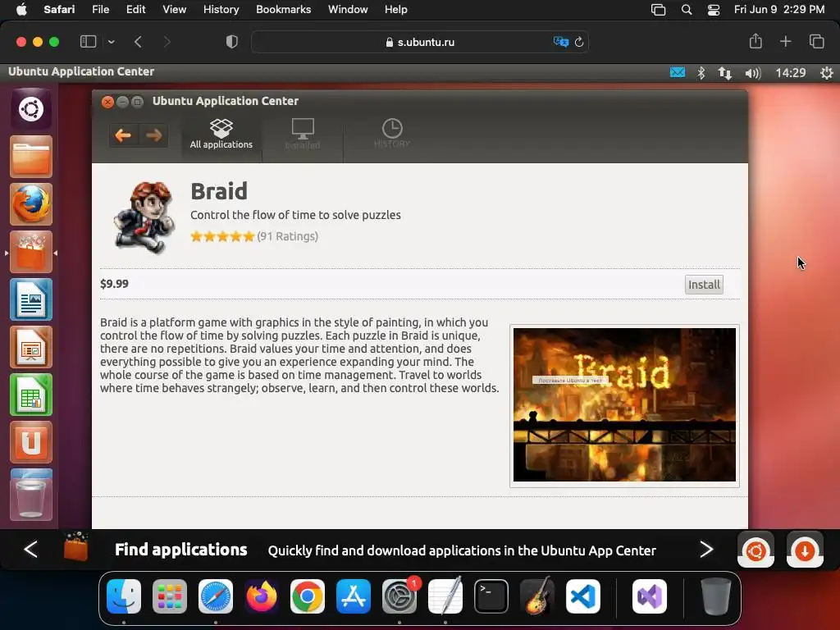Install the Braid game
Image resolution: width=840 pixels, height=630 pixels.
[704, 285]
